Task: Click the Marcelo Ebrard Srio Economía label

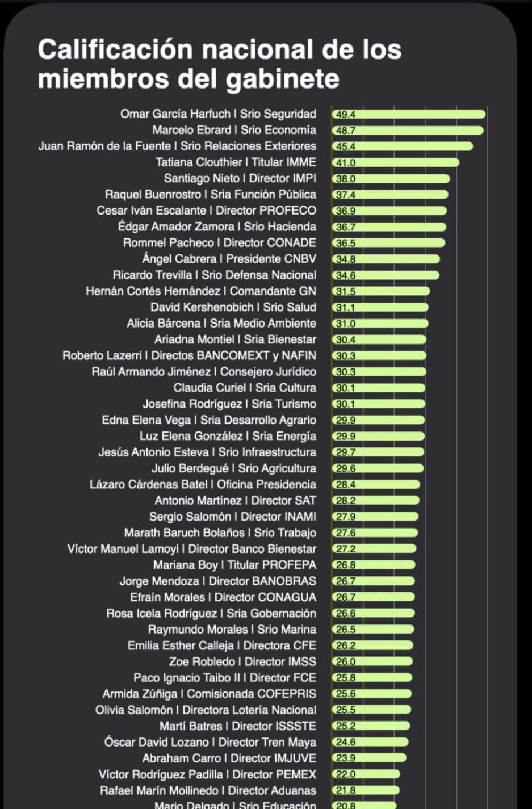Action: pos(234,130)
